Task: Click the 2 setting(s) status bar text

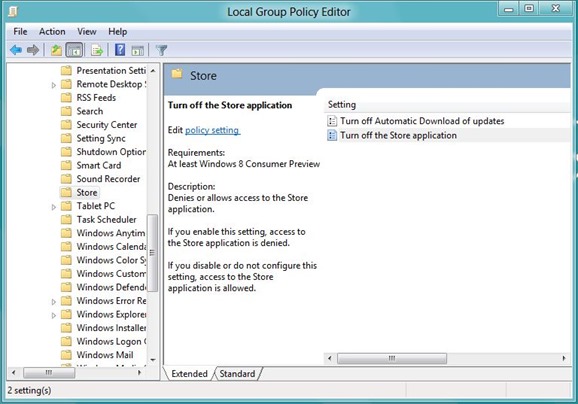Action: tap(29, 390)
